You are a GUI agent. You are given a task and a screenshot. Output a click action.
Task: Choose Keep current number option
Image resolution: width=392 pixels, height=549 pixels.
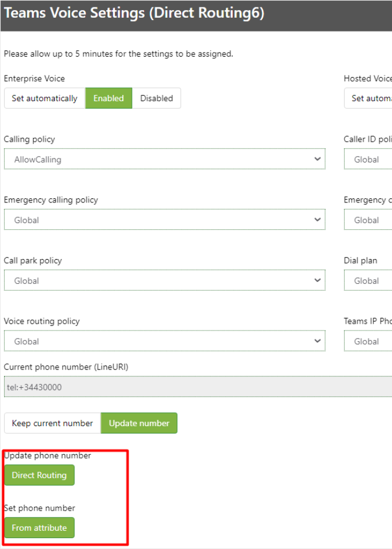(x=53, y=423)
